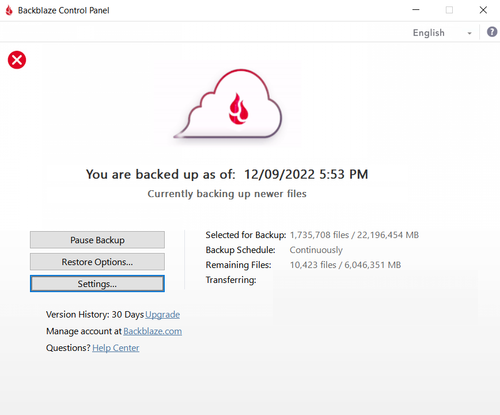Follow the Upgrade version history link
Viewport: 500px width, 415px height.
point(163,315)
